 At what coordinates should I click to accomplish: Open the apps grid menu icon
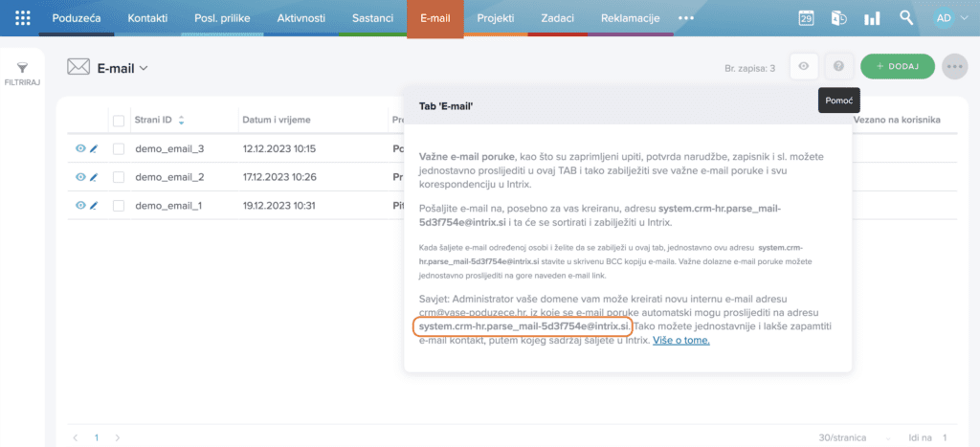coord(23,18)
